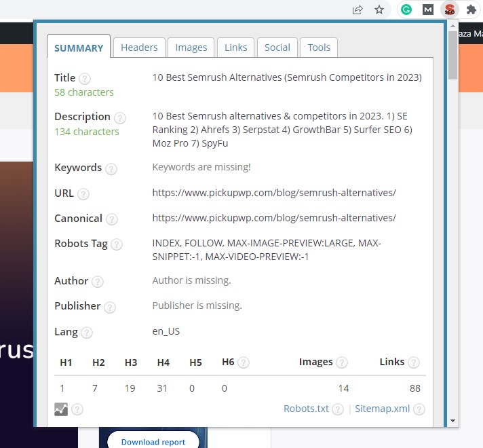Screen dimensions: 483x448
Task: Click the help icon beside Description
Action: click(x=120, y=118)
